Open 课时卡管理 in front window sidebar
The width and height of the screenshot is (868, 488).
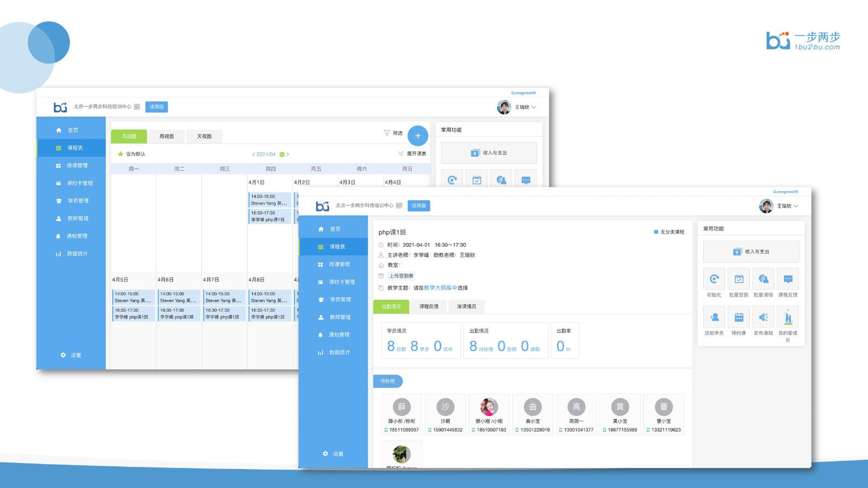tap(333, 282)
